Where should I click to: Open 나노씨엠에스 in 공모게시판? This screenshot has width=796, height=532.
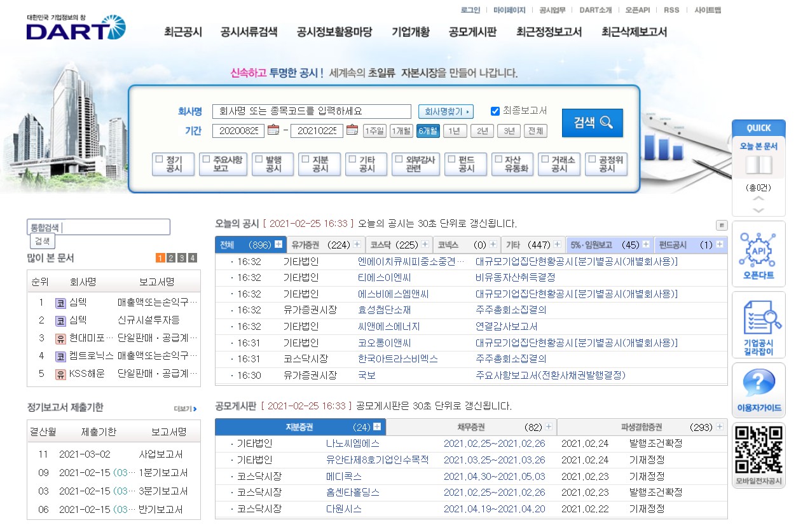tap(353, 444)
